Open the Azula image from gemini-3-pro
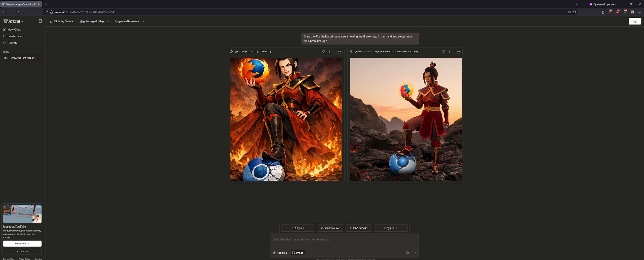The image size is (644, 260). [405, 119]
